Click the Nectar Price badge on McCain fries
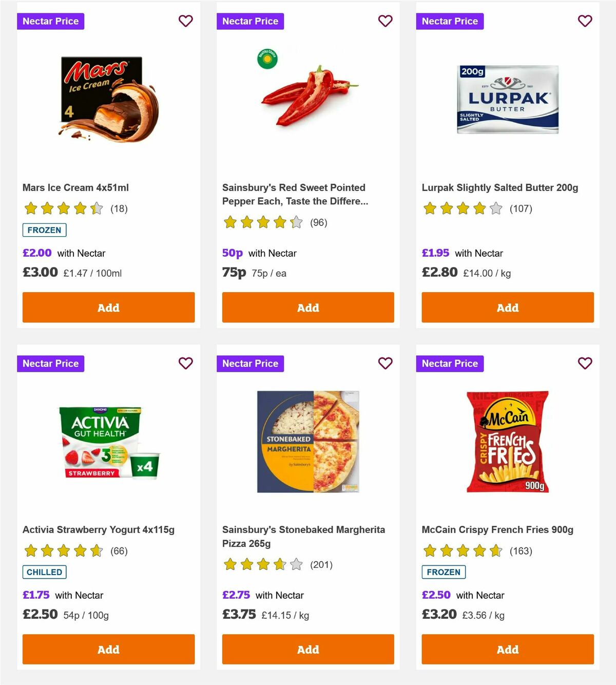 coord(450,363)
